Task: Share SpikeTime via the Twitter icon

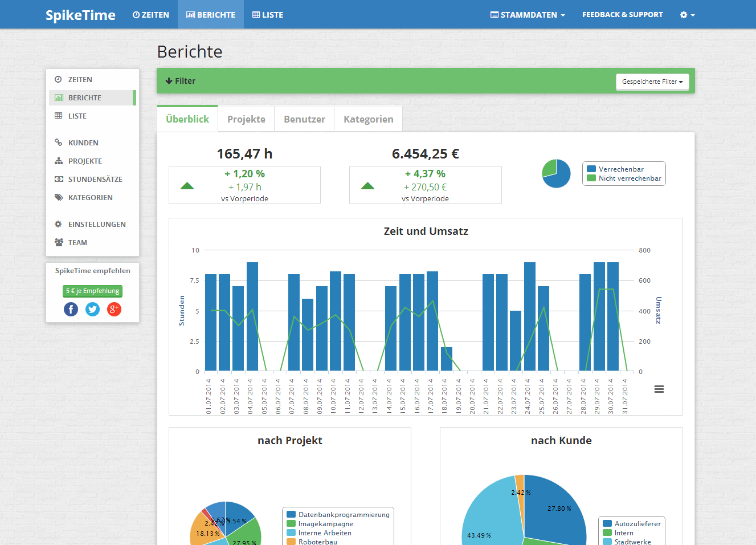Action: (x=92, y=309)
